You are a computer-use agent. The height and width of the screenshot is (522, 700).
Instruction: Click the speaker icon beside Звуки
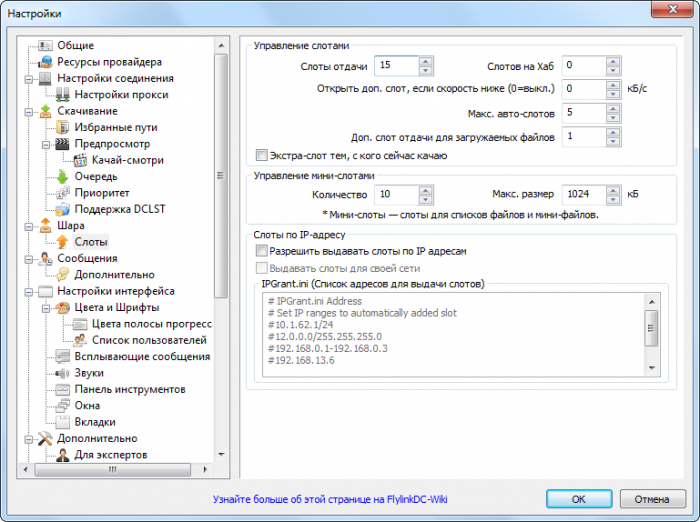pyautogui.click(x=62, y=373)
